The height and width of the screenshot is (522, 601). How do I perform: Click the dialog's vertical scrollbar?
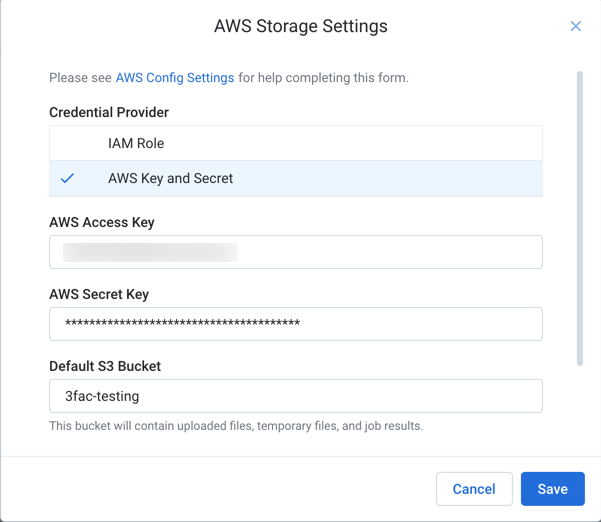[x=580, y=218]
